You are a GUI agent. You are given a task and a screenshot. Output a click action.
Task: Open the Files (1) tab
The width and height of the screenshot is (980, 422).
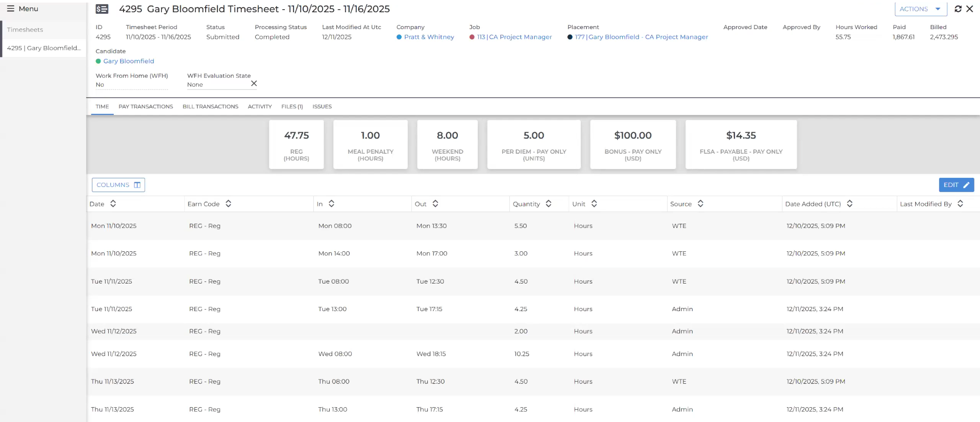pyautogui.click(x=292, y=107)
